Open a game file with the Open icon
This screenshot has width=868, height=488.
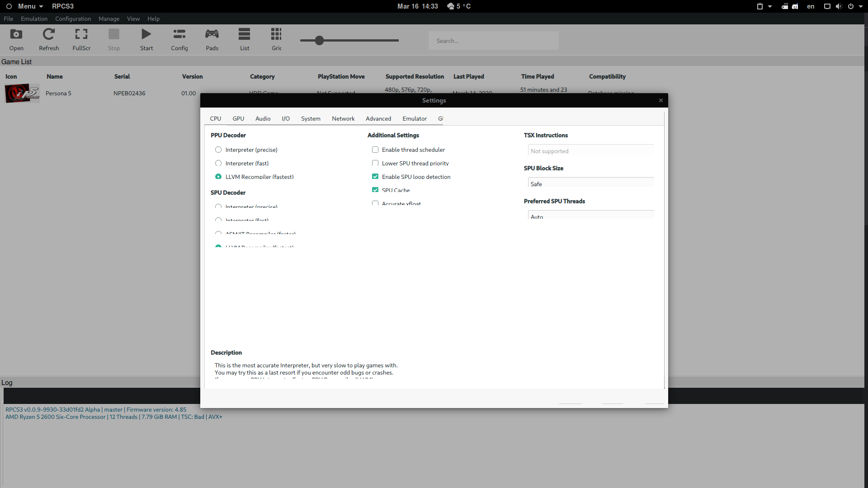(x=16, y=39)
